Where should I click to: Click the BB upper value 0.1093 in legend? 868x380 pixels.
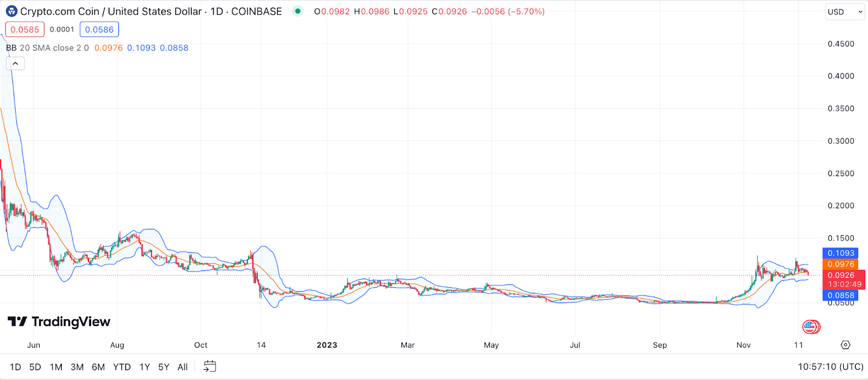coord(142,48)
